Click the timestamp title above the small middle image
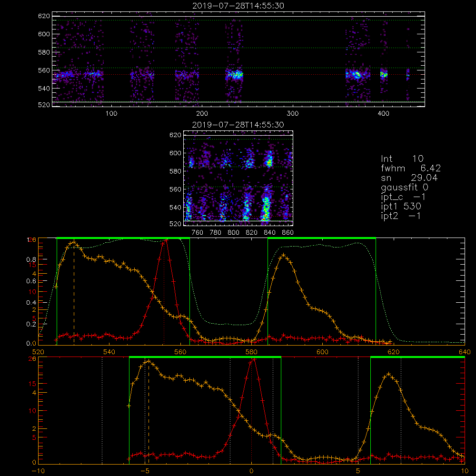 [238, 125]
